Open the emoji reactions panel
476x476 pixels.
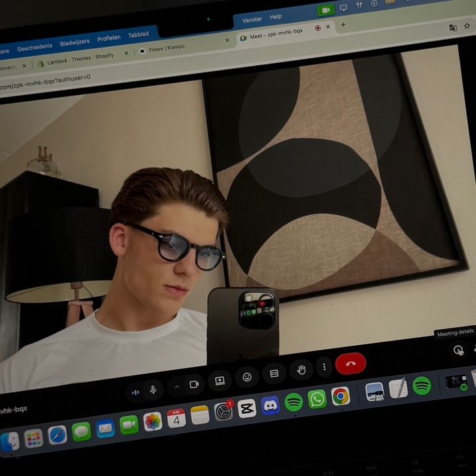247,377
